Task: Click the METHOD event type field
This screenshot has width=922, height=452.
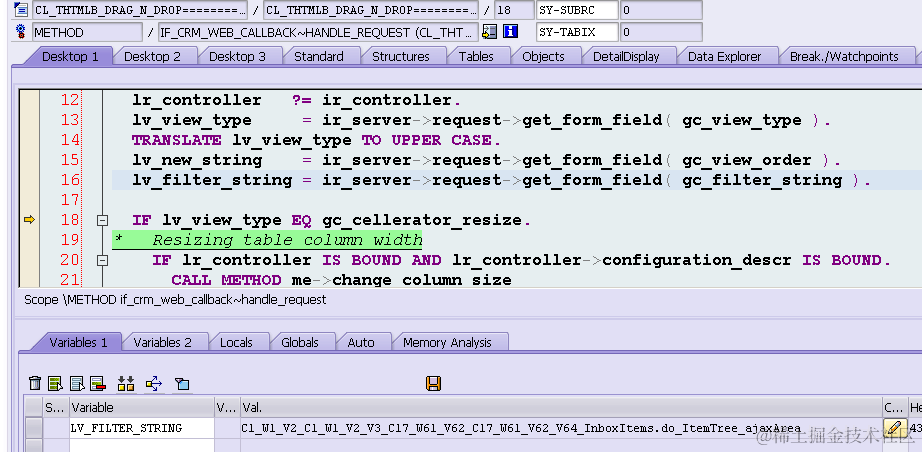Action: [x=87, y=32]
